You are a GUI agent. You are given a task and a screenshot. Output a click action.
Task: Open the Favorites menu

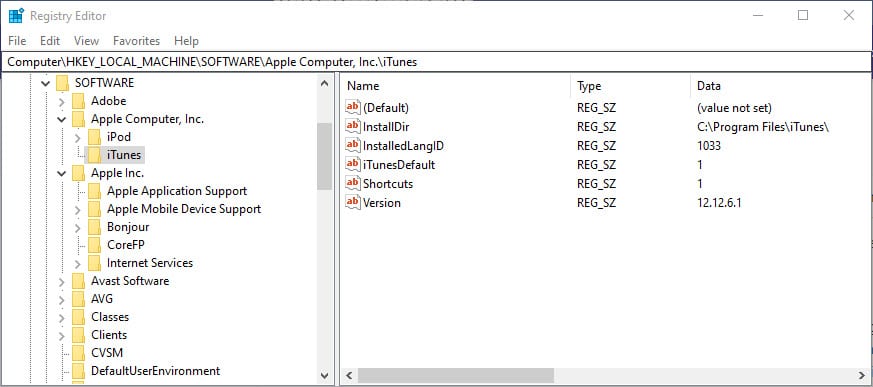[x=136, y=41]
